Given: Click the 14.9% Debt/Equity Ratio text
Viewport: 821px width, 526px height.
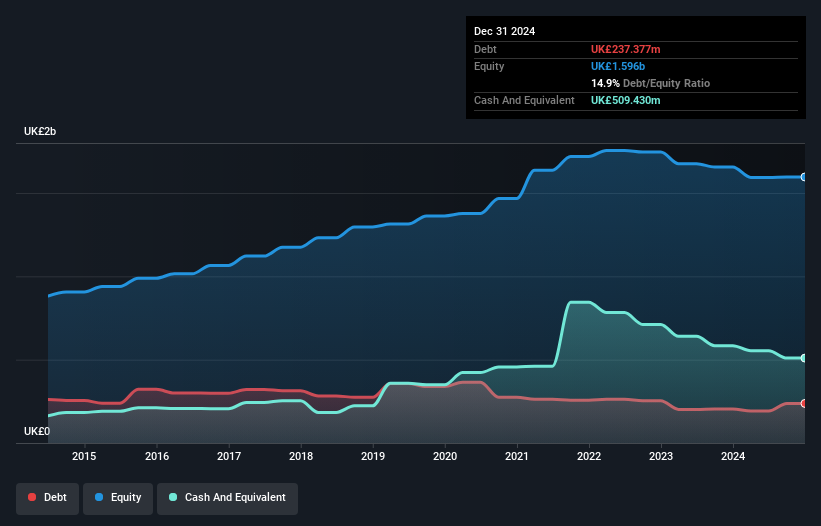Looking at the screenshot, I should 650,83.
